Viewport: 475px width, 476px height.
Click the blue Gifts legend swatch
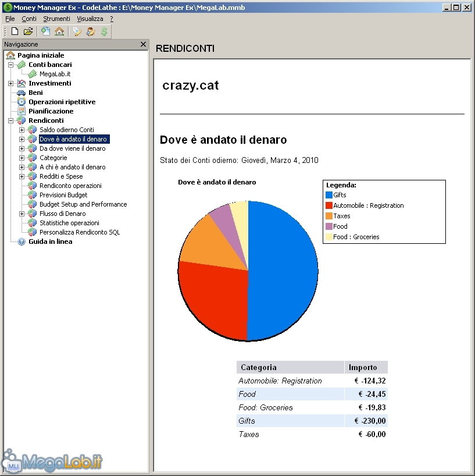pos(329,195)
